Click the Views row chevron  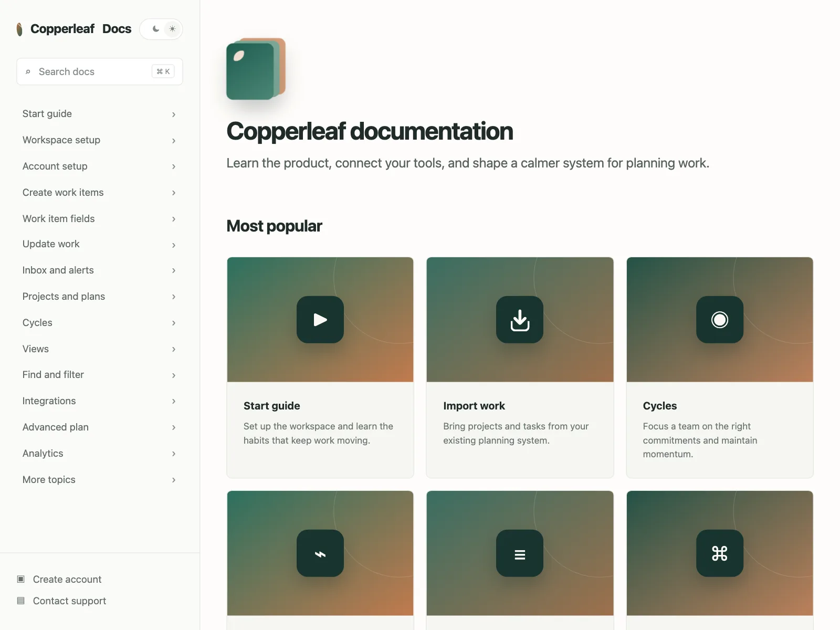174,349
